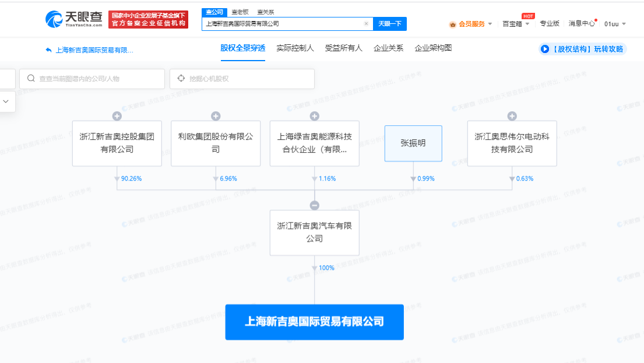Select node 浙江奥思伟尔电动科技有限公司

pyautogui.click(x=512, y=143)
